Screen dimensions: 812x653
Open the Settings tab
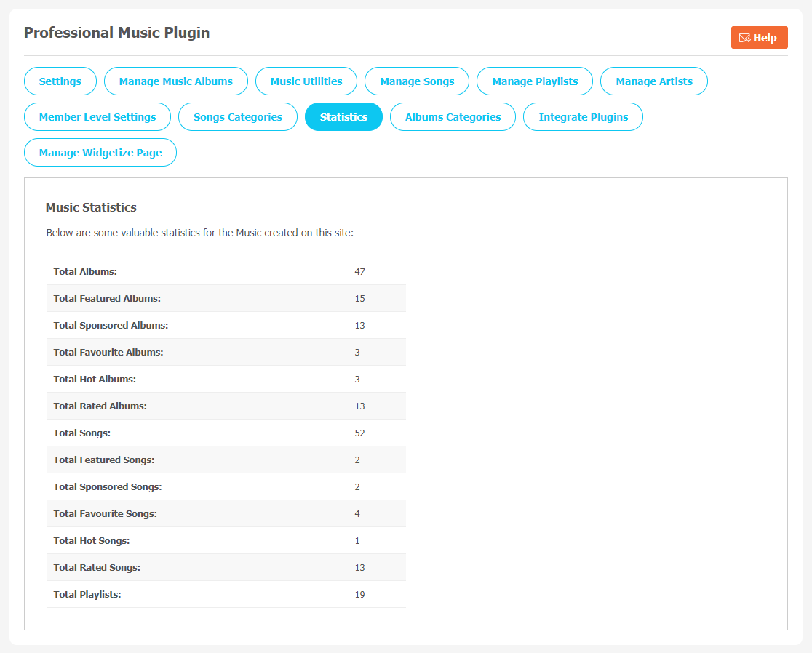coord(60,81)
